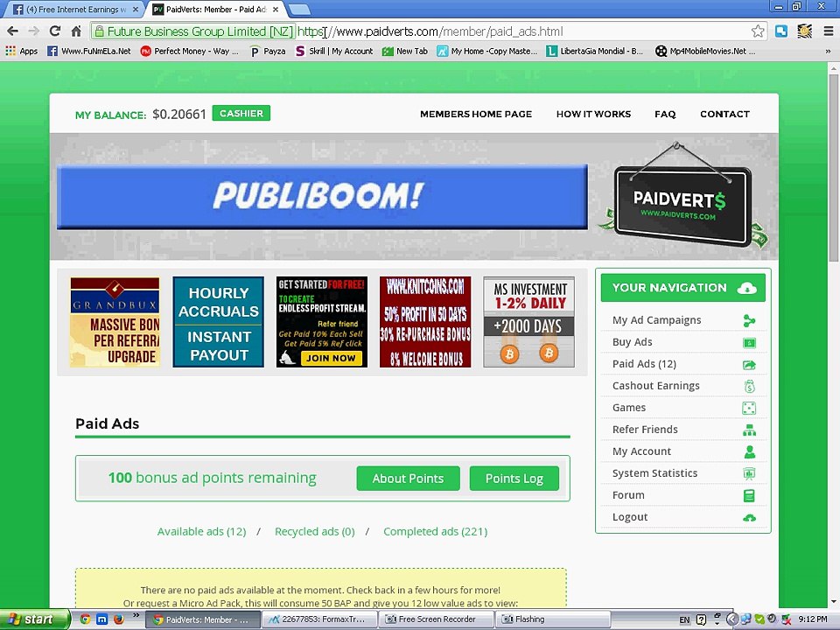The image size is (840, 630).
Task: Open Refer Friends navigation link
Action: [x=645, y=430]
